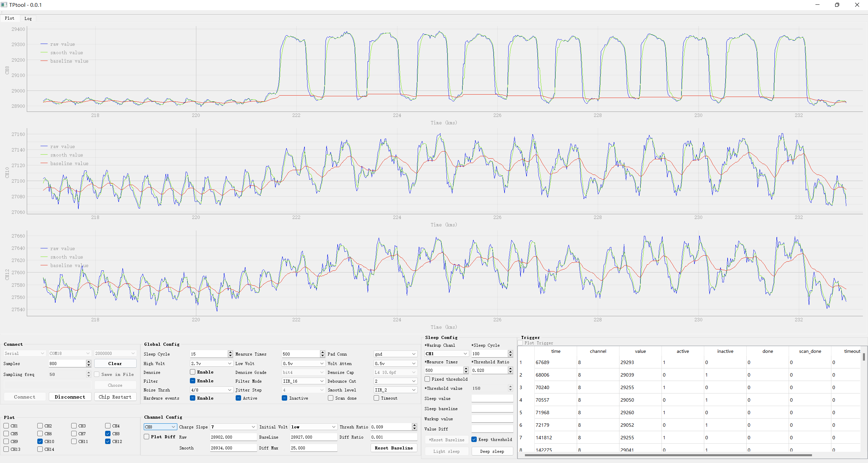The image size is (868, 463).
Task: Open the Debounce Cnt dropdown
Action: click(x=395, y=381)
